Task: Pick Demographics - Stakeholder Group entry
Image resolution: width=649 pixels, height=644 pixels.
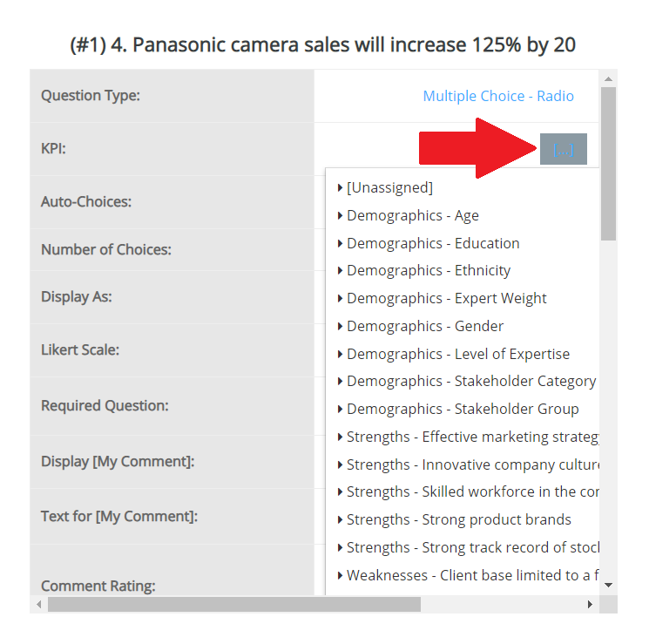Action: (462, 409)
